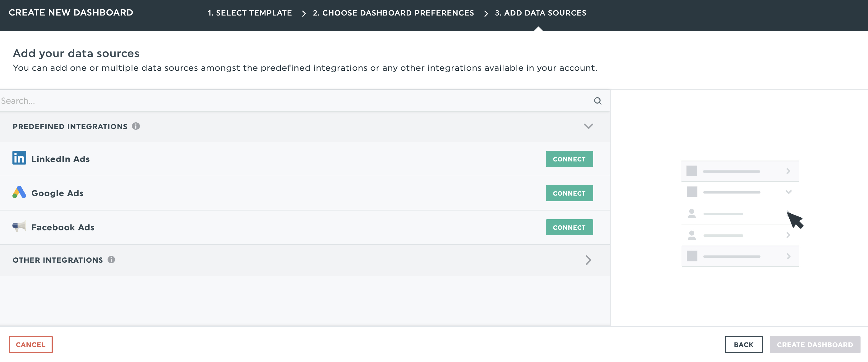This screenshot has width=868, height=362.
Task: Click the Facebook Ads megaphone icon
Action: 19,226
